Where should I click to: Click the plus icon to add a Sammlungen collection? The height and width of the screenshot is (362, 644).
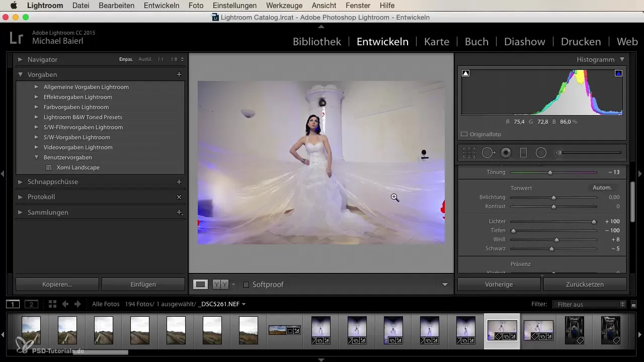click(x=179, y=212)
